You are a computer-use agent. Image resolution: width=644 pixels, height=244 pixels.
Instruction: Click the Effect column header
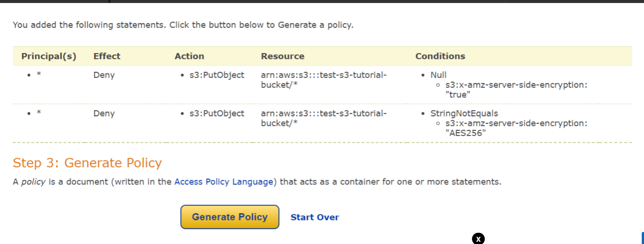(107, 56)
